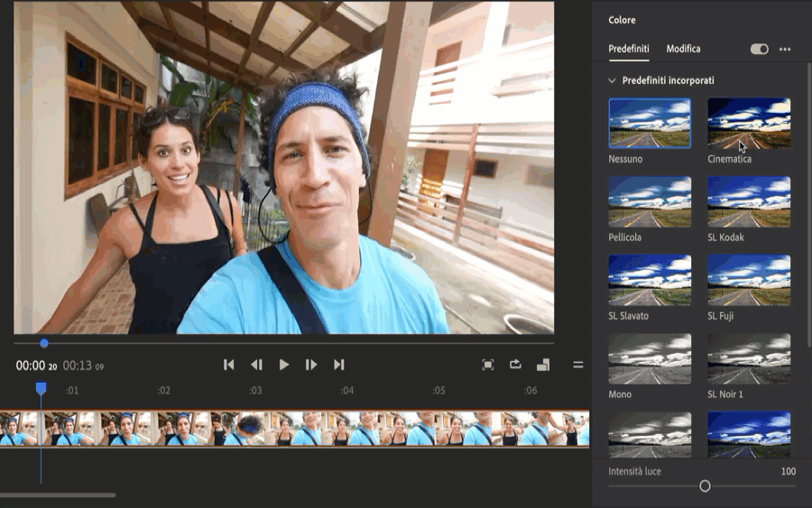Click the Play button
812x508 pixels.
pyautogui.click(x=283, y=365)
